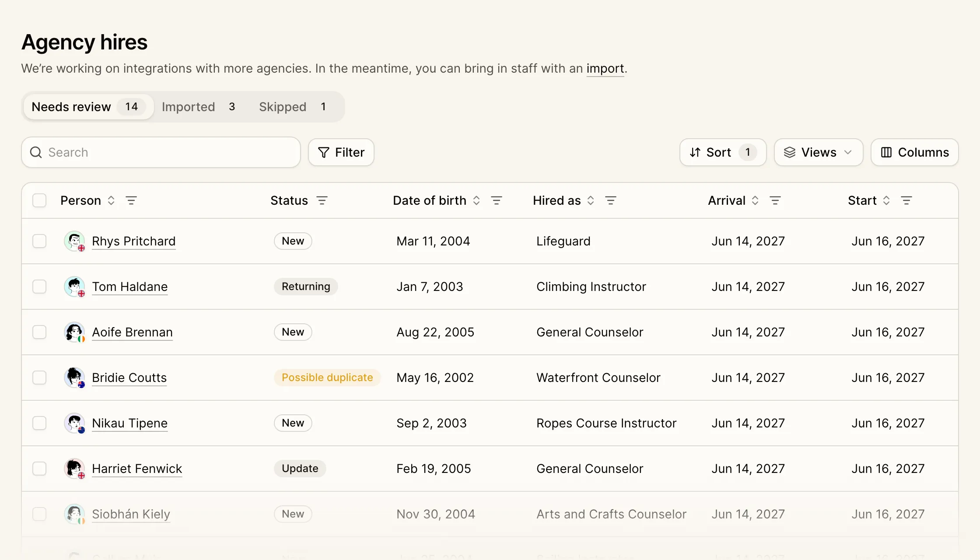Open the Date of birth filter icon
Viewport: 980px width, 560px height.
tap(497, 200)
